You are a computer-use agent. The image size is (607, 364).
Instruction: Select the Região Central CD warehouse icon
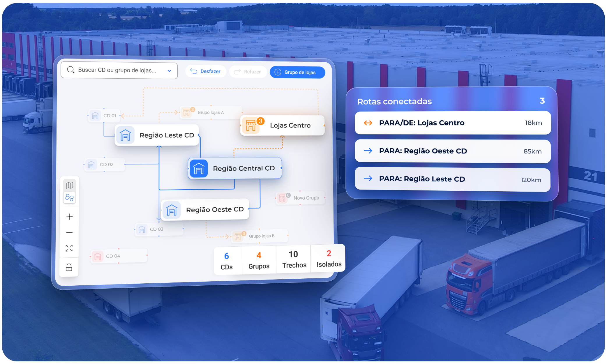coord(199,168)
